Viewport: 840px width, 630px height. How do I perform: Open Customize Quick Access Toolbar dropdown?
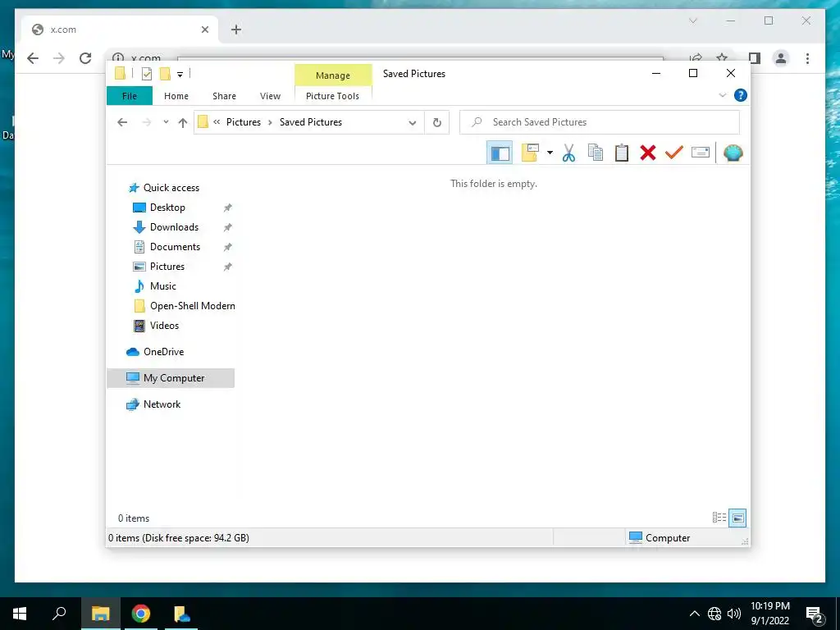click(180, 75)
